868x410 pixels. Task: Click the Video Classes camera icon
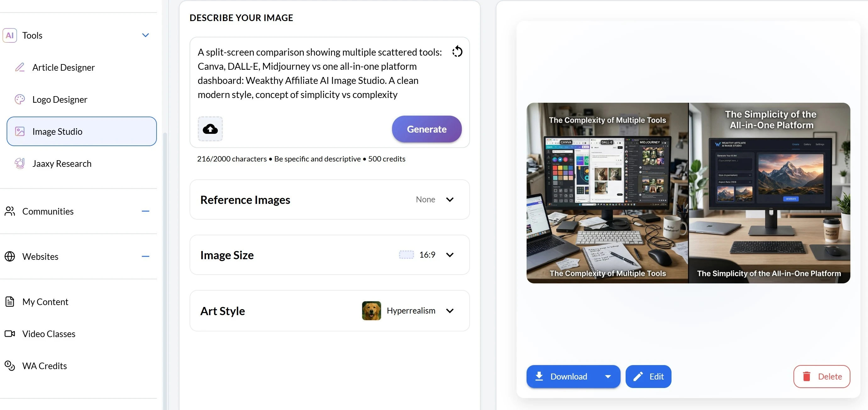point(10,334)
